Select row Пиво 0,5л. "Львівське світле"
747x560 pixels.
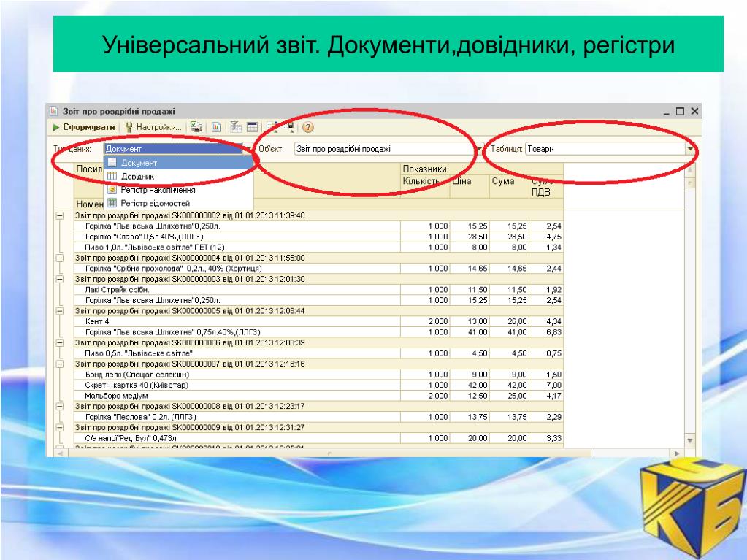tap(318, 353)
